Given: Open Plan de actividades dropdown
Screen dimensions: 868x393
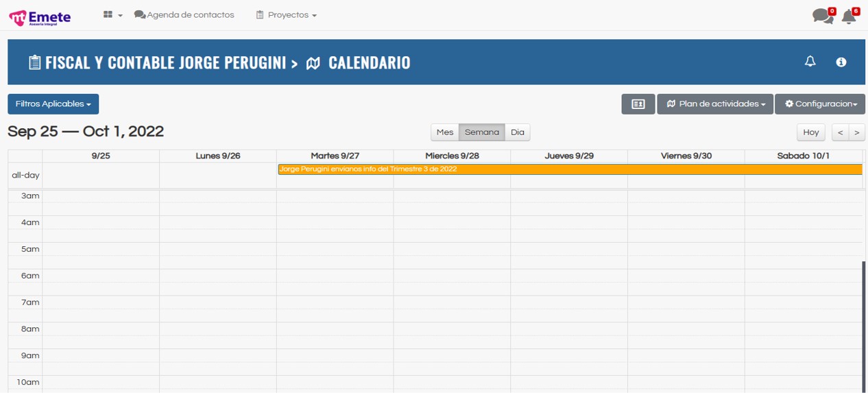Looking at the screenshot, I should point(715,104).
